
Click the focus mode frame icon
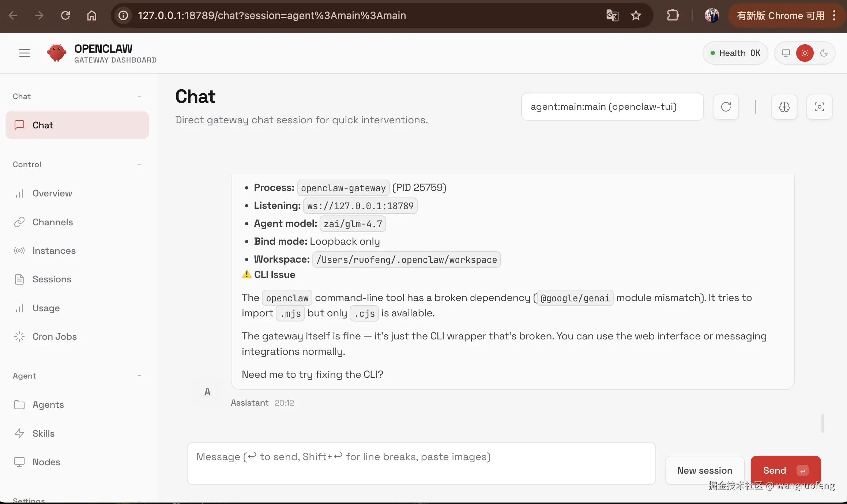[x=819, y=107]
